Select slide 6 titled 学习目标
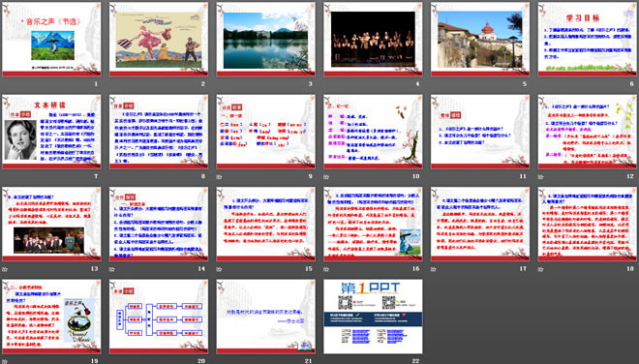This screenshot has width=639, height=364. tap(588, 40)
